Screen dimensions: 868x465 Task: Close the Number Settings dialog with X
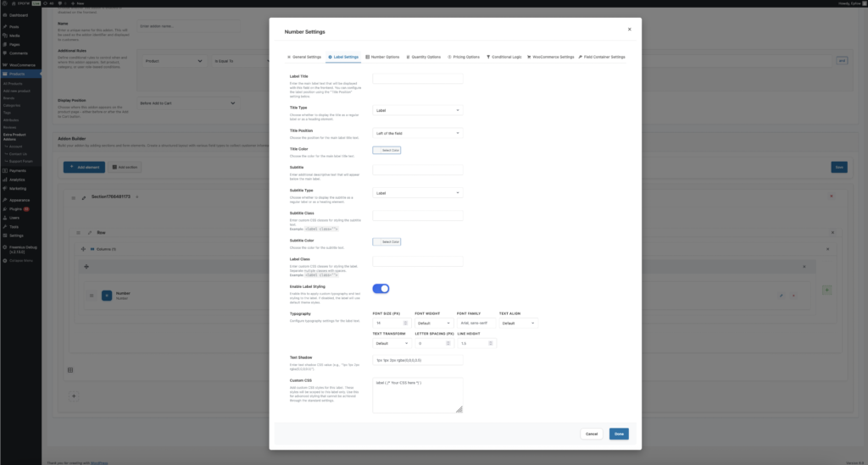click(629, 29)
